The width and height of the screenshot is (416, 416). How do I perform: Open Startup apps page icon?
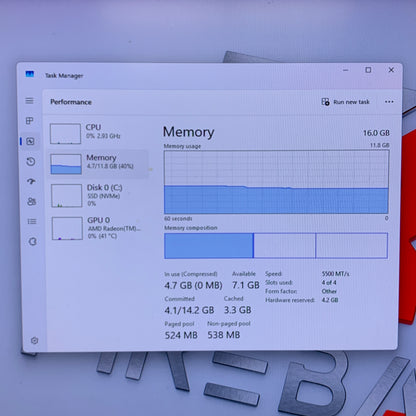31,181
